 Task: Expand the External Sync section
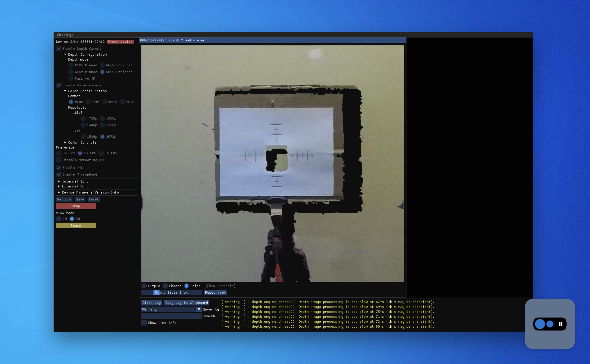coord(59,186)
